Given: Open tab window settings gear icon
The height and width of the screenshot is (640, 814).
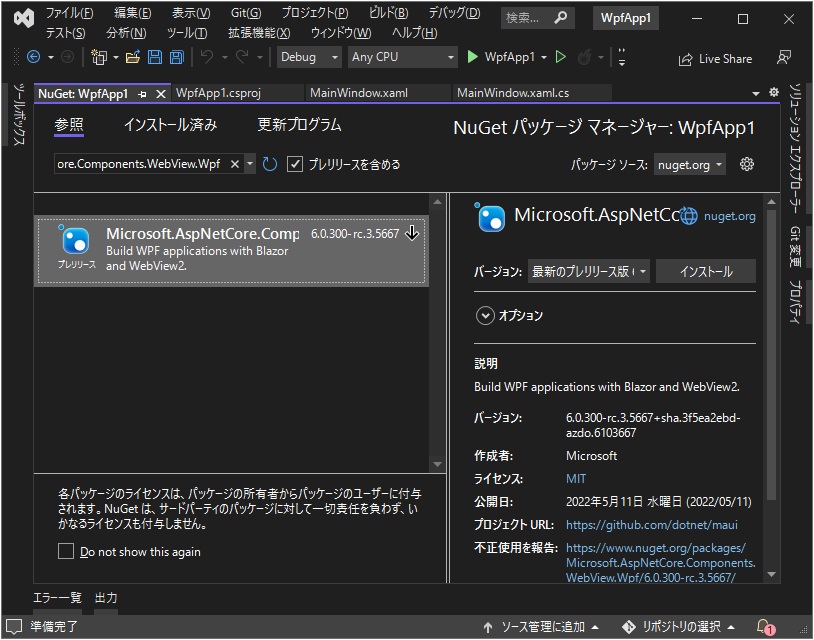Looking at the screenshot, I should (x=774, y=92).
